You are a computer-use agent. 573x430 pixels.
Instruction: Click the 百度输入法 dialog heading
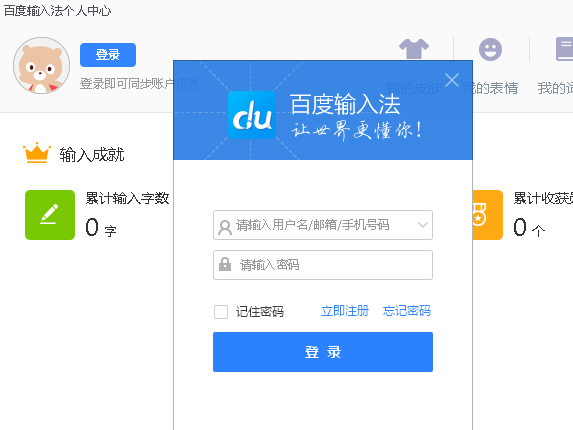coord(345,104)
